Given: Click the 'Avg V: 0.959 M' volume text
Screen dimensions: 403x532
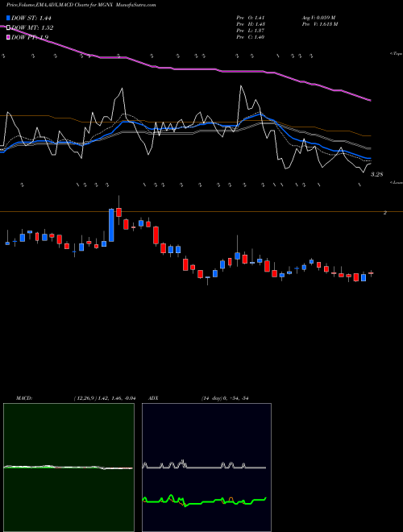Looking at the screenshot, I should (318, 18).
